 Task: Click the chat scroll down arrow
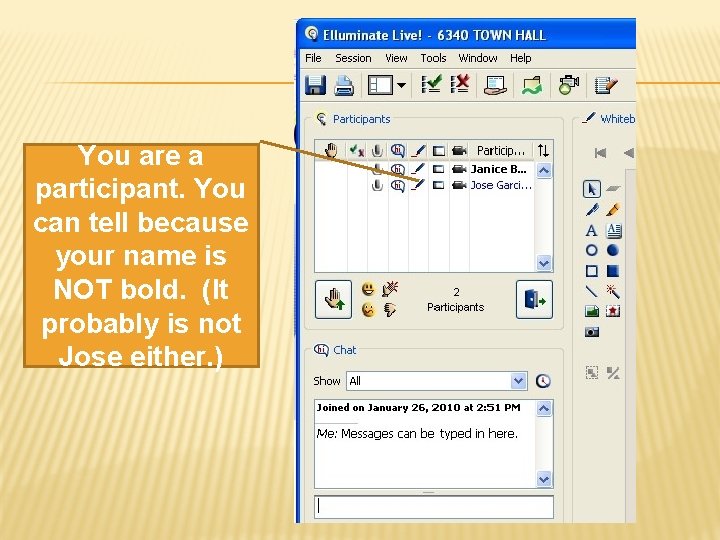544,479
